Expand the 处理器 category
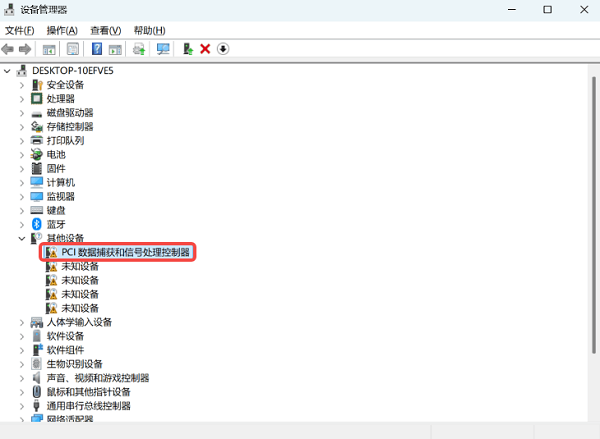The width and height of the screenshot is (600, 439). pyautogui.click(x=22, y=99)
